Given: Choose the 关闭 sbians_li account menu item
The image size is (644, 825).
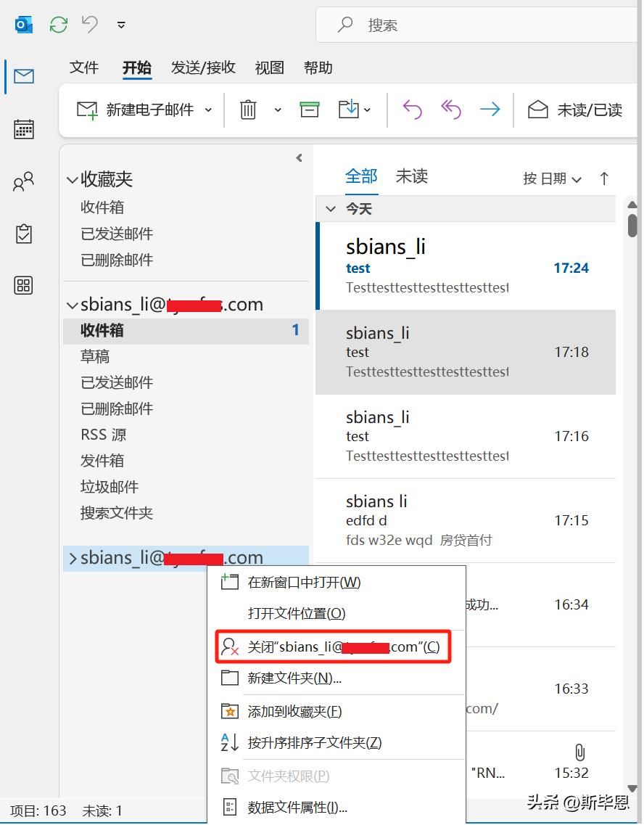Looking at the screenshot, I should pos(334,647).
